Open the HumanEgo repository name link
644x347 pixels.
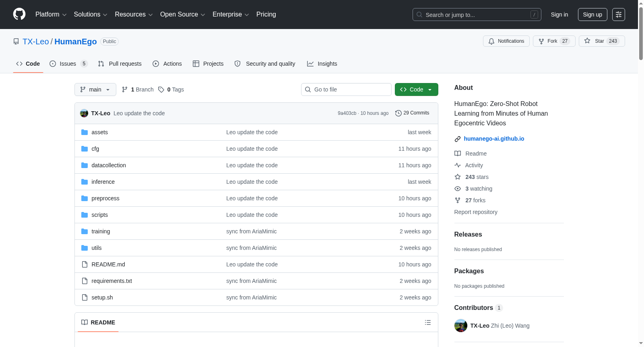(76, 42)
